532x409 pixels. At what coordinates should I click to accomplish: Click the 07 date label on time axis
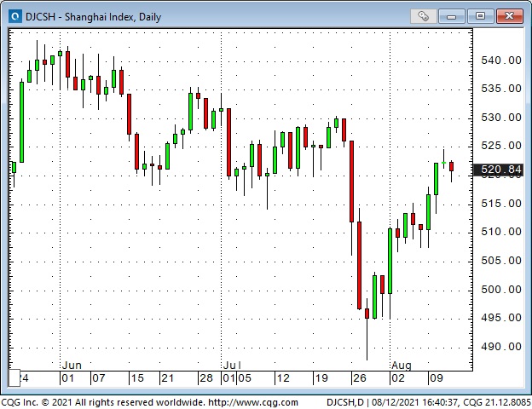[x=99, y=378]
